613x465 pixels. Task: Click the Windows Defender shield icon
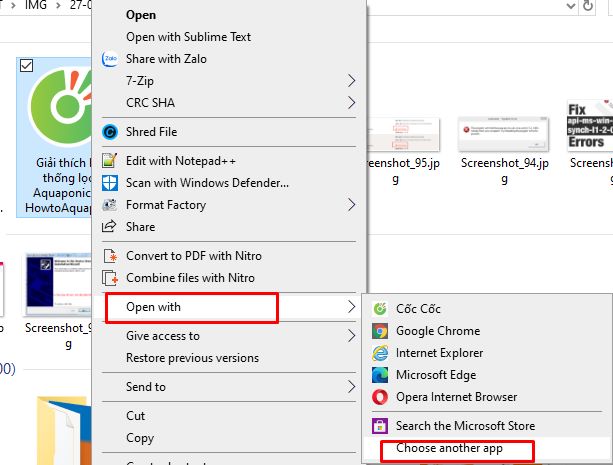tap(109, 183)
